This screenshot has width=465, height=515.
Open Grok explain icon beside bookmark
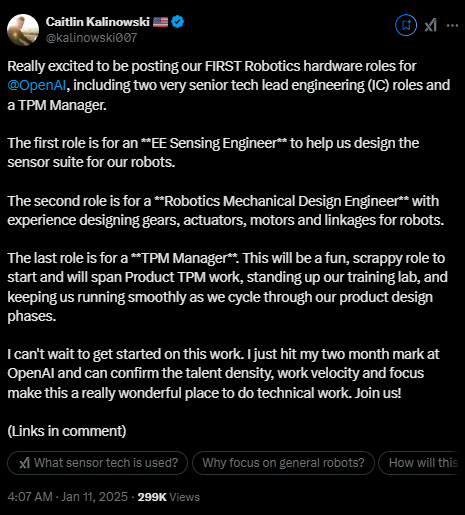[430, 25]
